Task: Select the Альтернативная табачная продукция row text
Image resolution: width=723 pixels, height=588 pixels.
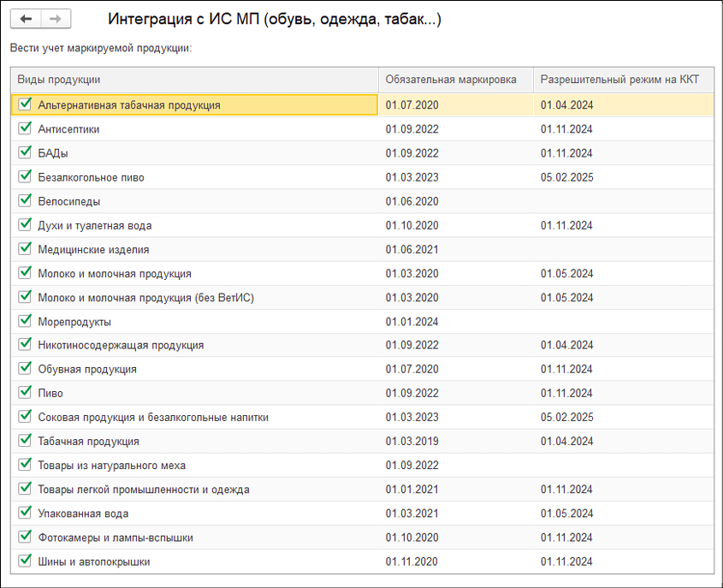Action: (x=129, y=105)
